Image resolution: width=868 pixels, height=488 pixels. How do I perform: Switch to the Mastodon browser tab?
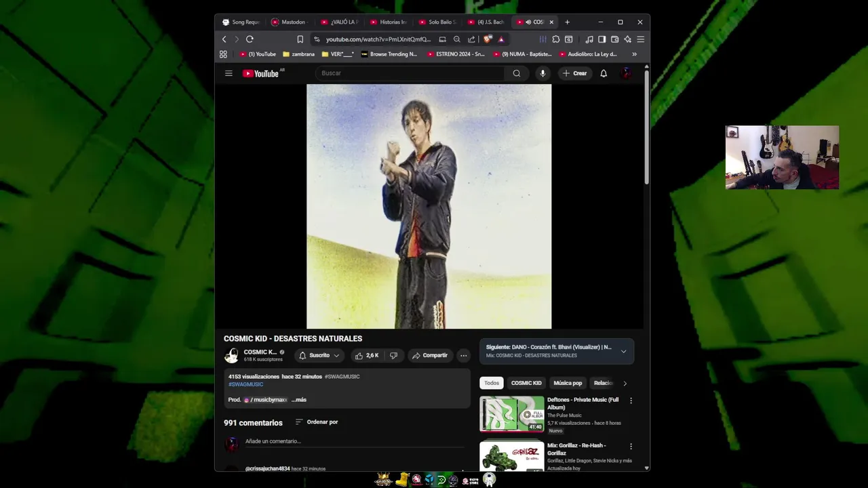(290, 22)
